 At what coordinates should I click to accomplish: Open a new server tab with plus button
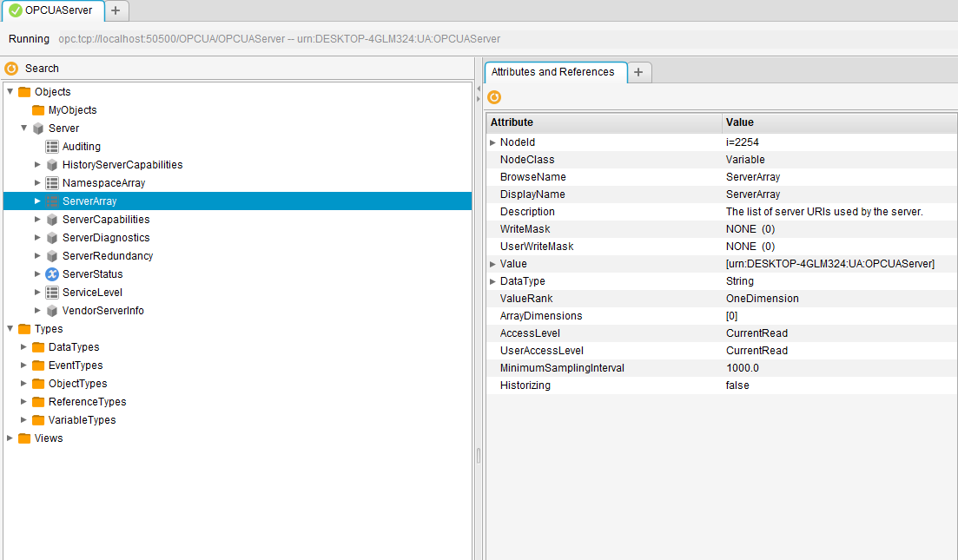click(116, 12)
